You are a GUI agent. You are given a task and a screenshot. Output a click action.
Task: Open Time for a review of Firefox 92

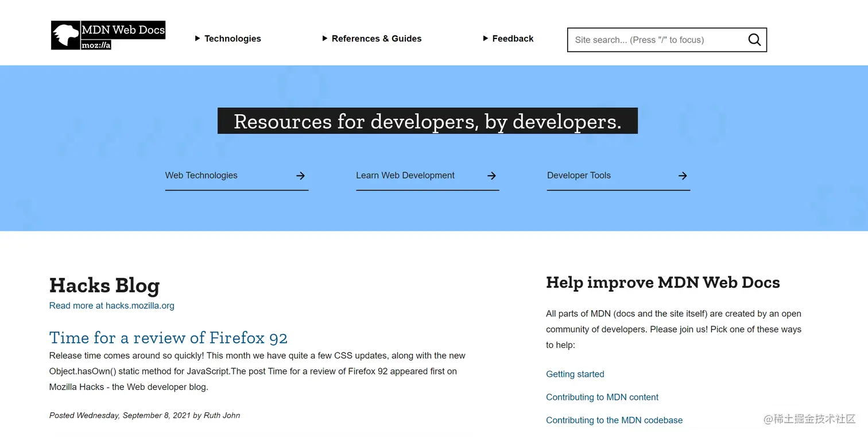(x=168, y=338)
